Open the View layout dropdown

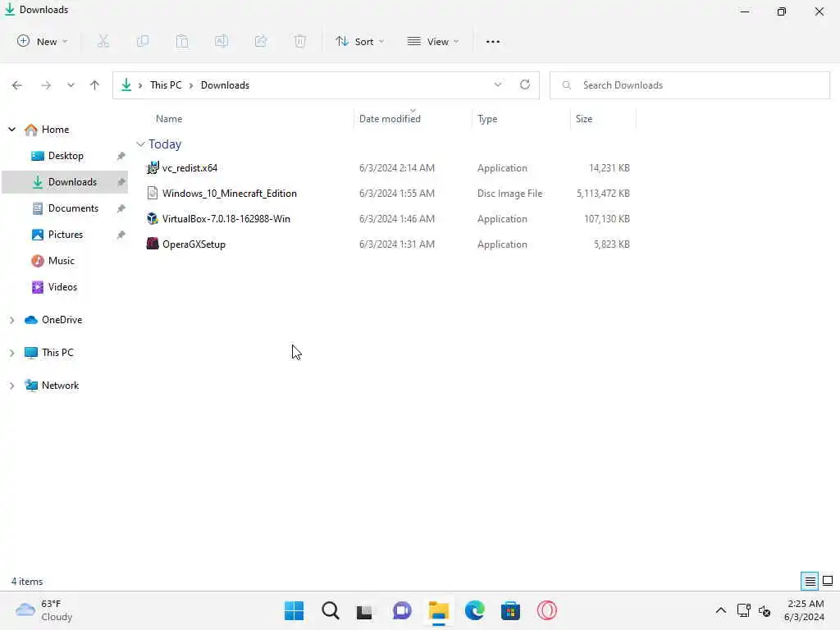[433, 41]
